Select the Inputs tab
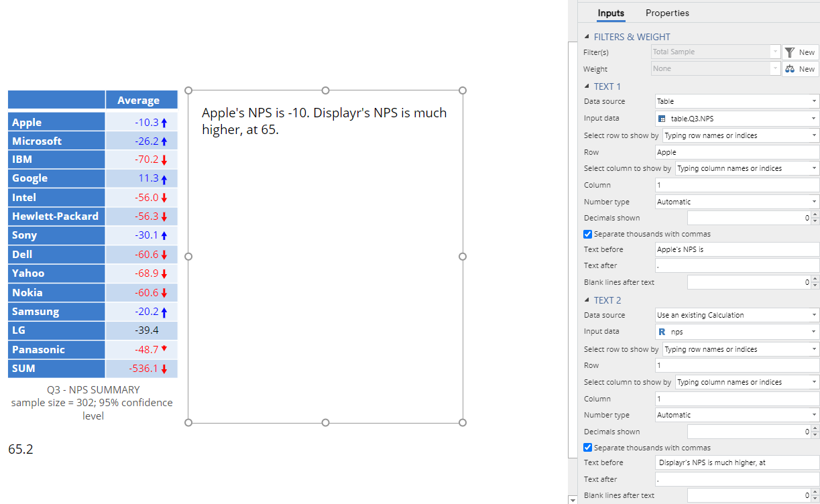820x504 pixels. tap(610, 13)
